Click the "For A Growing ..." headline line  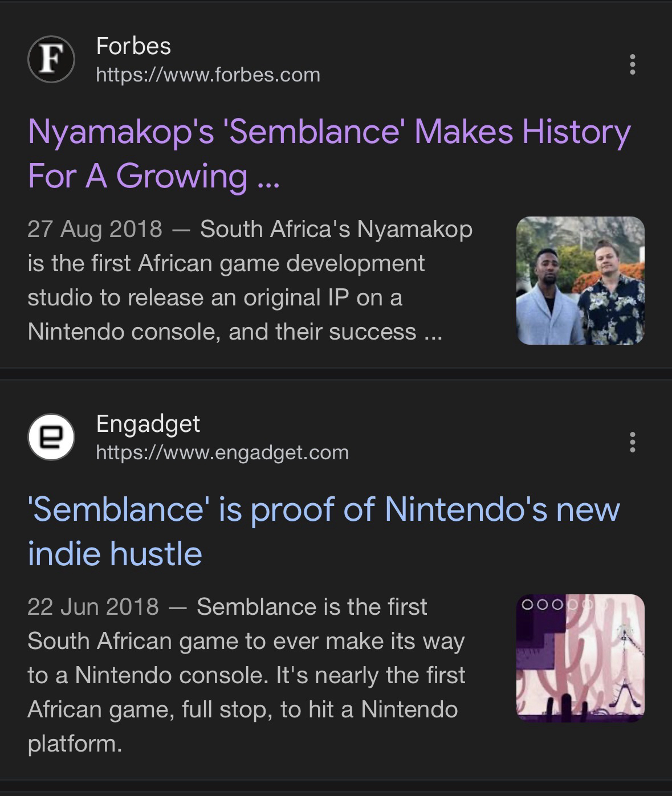point(154,175)
